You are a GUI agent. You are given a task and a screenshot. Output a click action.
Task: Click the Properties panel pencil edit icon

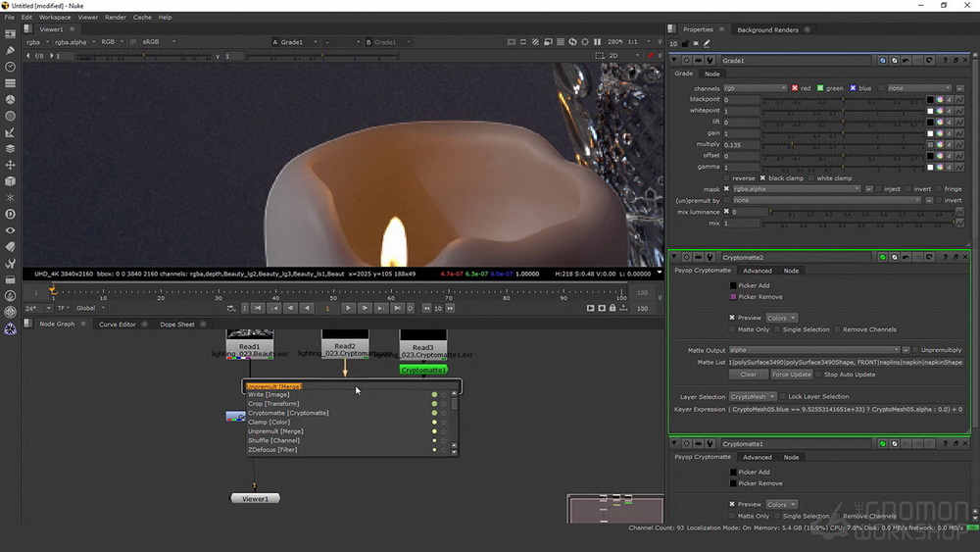707,44
